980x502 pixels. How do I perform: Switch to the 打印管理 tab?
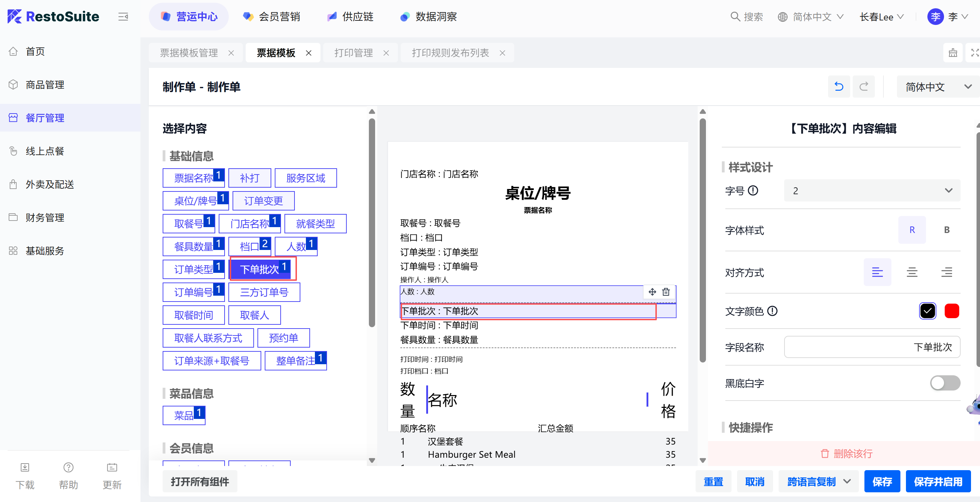click(353, 53)
